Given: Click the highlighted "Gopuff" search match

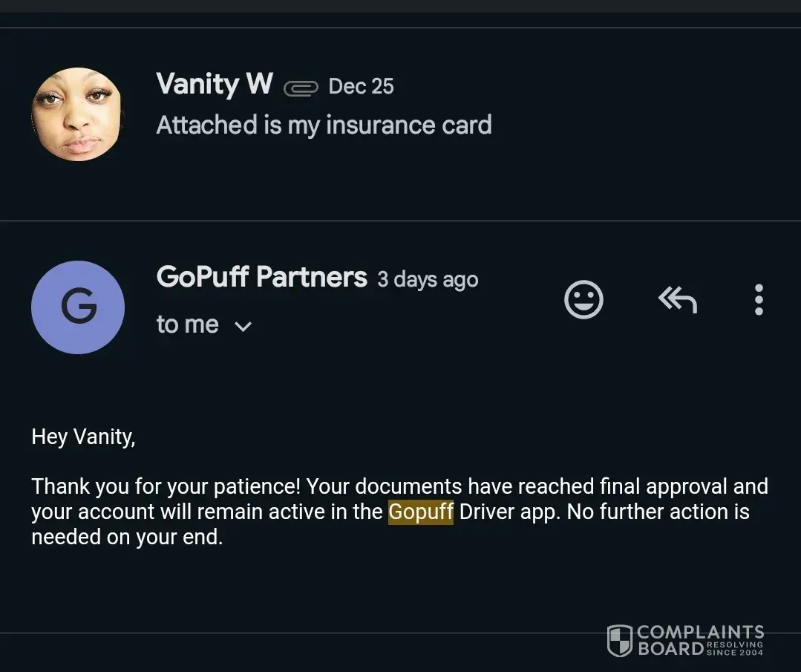Looking at the screenshot, I should pyautogui.click(x=420, y=512).
